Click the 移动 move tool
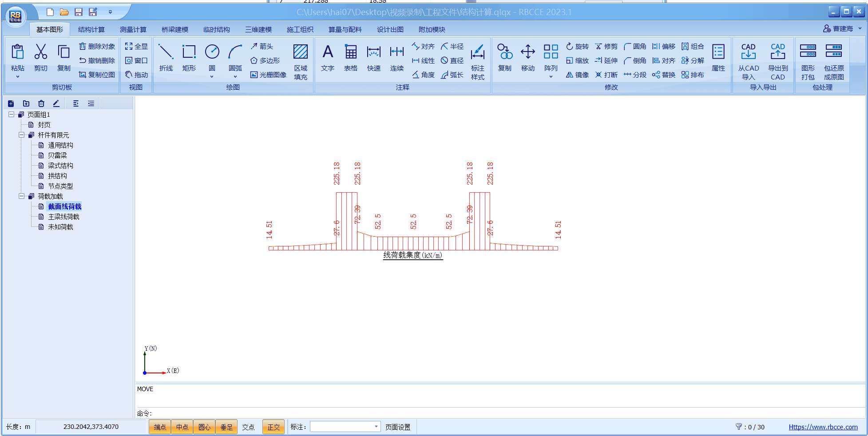 tap(527, 57)
